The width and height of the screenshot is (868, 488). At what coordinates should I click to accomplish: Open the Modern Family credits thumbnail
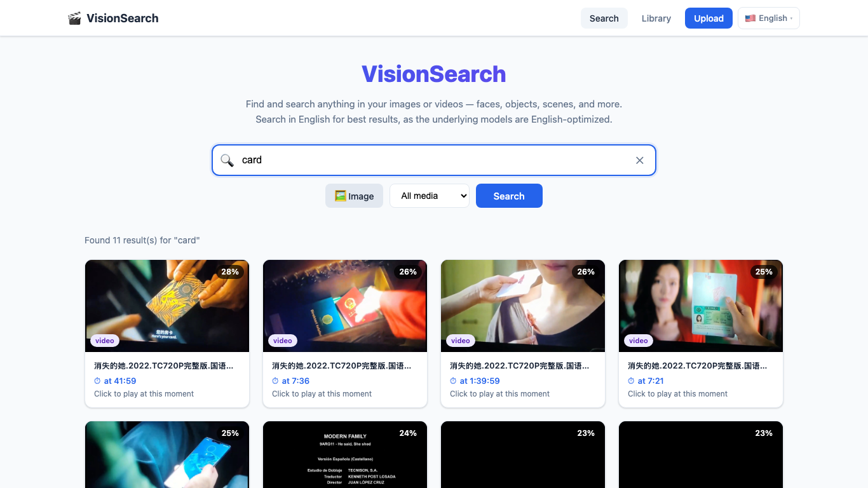(x=344, y=455)
